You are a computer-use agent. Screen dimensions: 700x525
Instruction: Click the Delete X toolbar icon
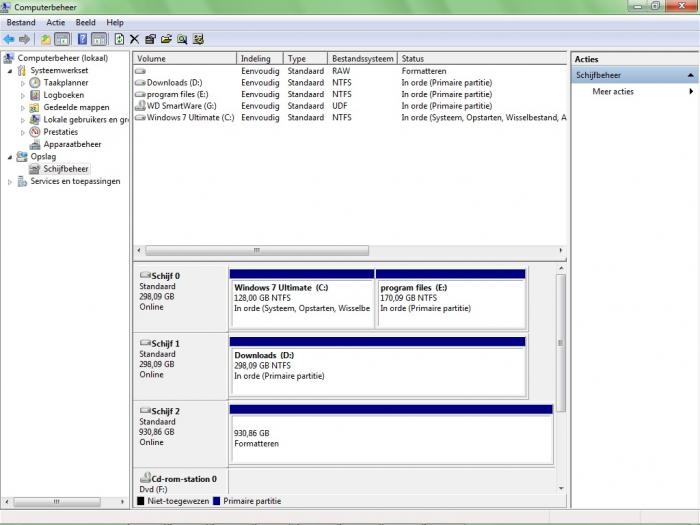[134, 39]
